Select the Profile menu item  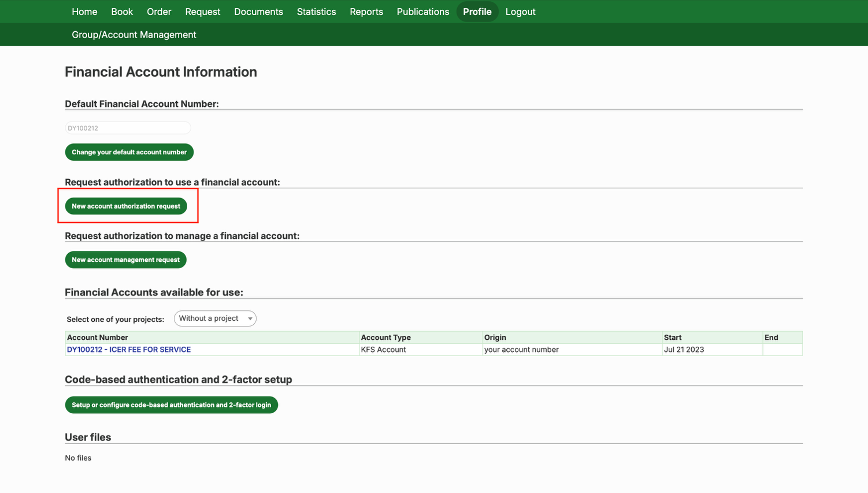477,12
